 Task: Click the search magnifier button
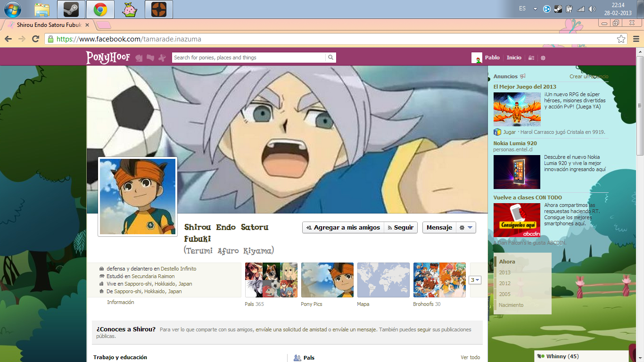point(331,58)
